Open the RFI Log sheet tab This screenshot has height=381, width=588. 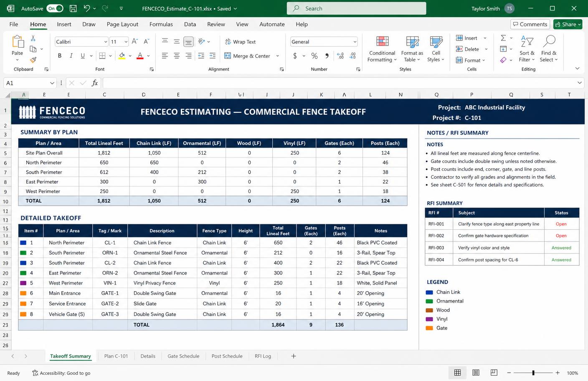(263, 356)
